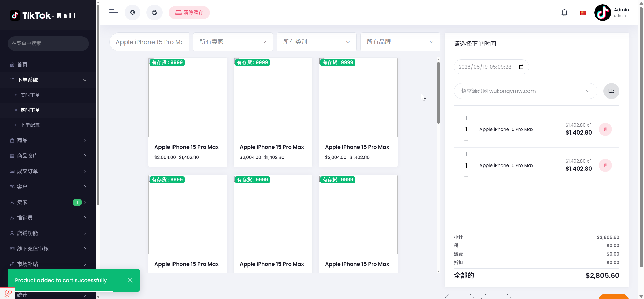Open the 所有品牌 dropdown
This screenshot has height=299, width=644.
pyautogui.click(x=400, y=42)
